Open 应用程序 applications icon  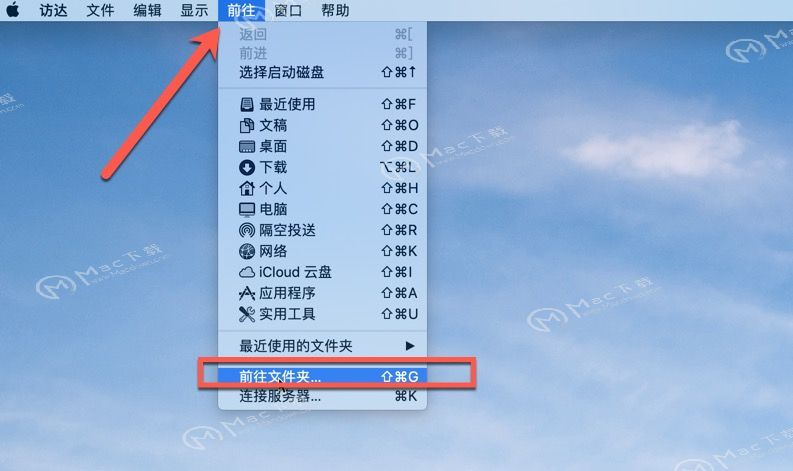click(247, 293)
